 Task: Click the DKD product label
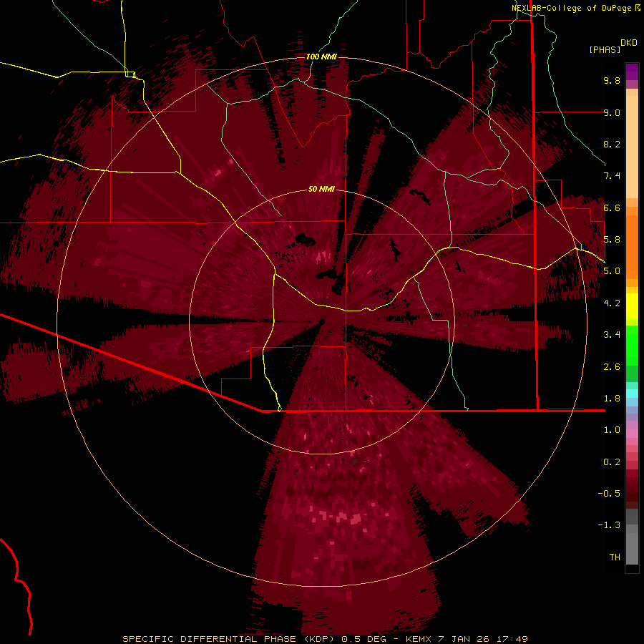point(629,43)
